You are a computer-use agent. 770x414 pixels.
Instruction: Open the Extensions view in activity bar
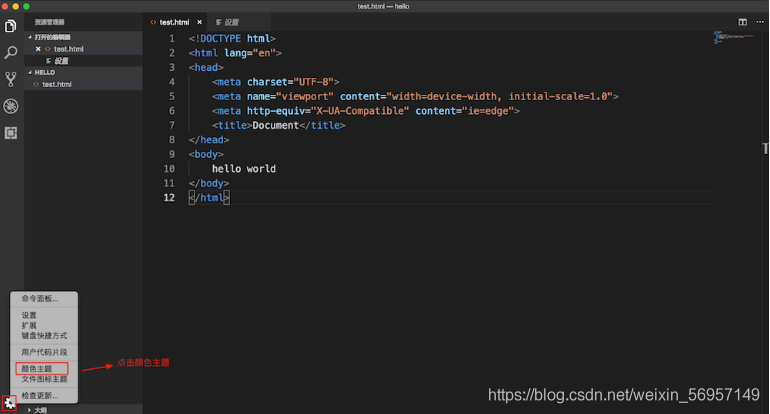point(10,133)
